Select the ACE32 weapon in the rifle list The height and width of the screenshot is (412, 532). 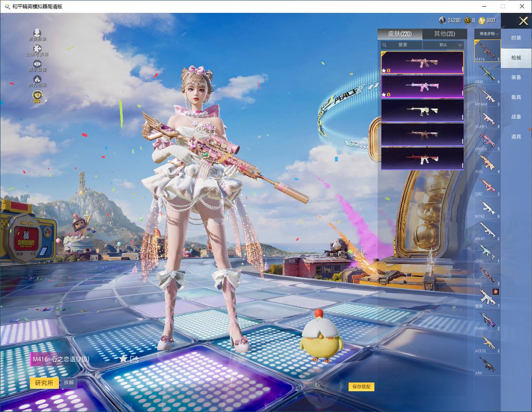point(487,343)
